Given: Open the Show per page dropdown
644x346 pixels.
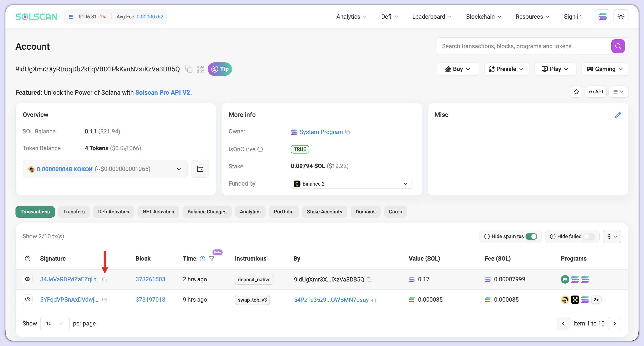Looking at the screenshot, I should click(x=55, y=323).
